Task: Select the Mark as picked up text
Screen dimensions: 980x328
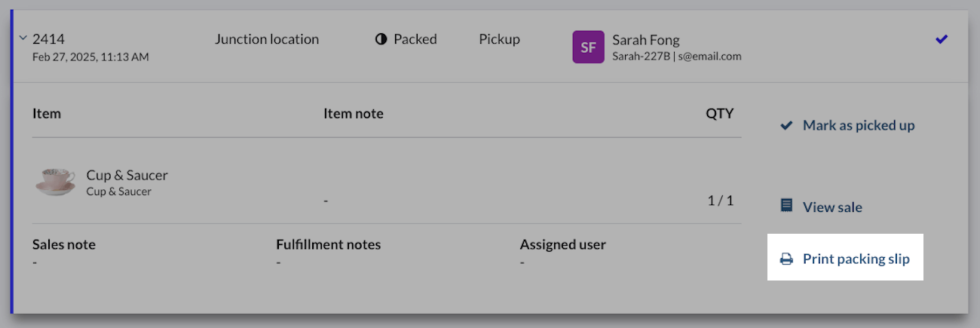Action: coord(859,126)
